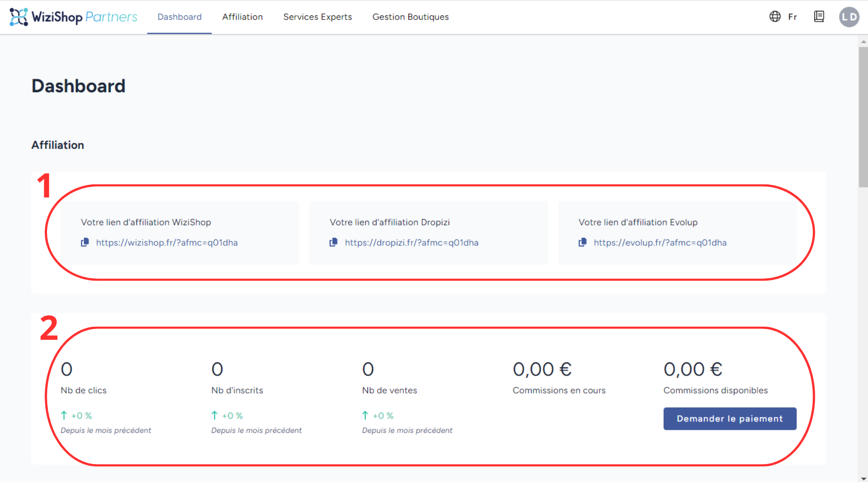Viewport: 868px width, 488px height.
Task: Open the globe language icon
Action: [775, 17]
